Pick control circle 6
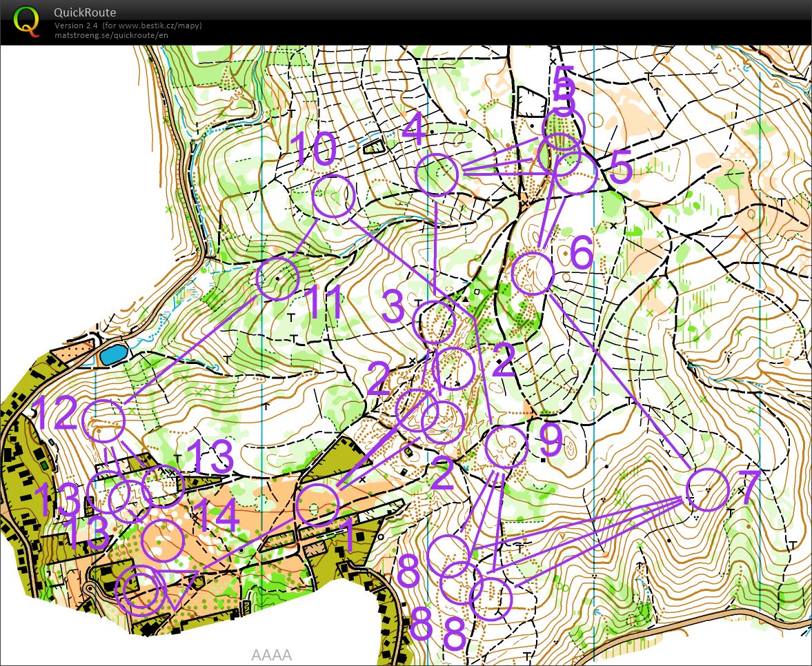The image size is (812, 666). (534, 273)
